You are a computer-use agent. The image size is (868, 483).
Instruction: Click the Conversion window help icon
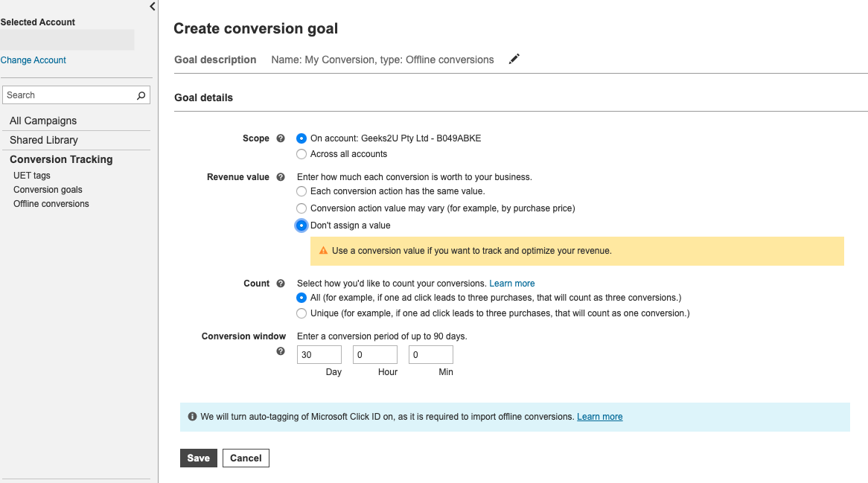point(281,350)
